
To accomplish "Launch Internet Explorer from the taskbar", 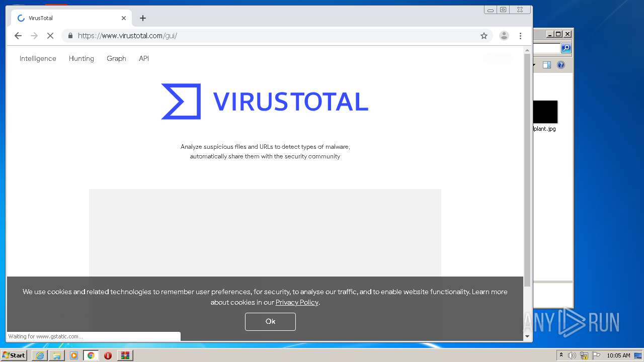I will (40, 355).
